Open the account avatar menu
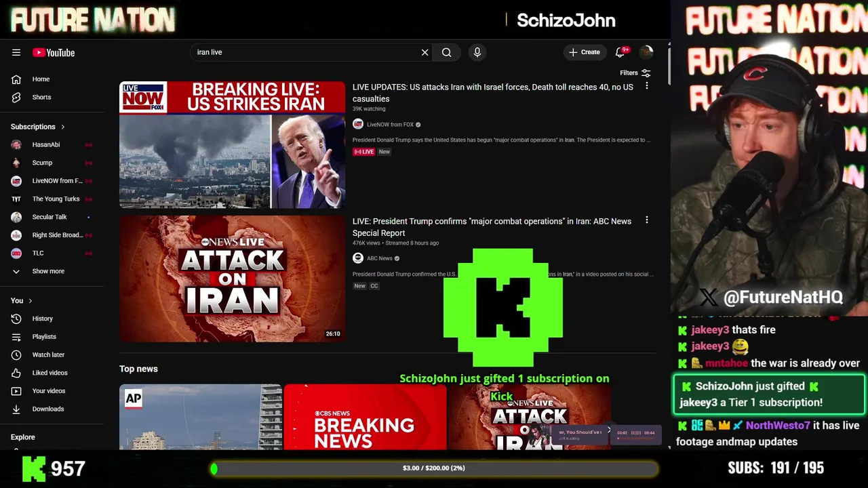This screenshot has height=488, width=868. (646, 52)
